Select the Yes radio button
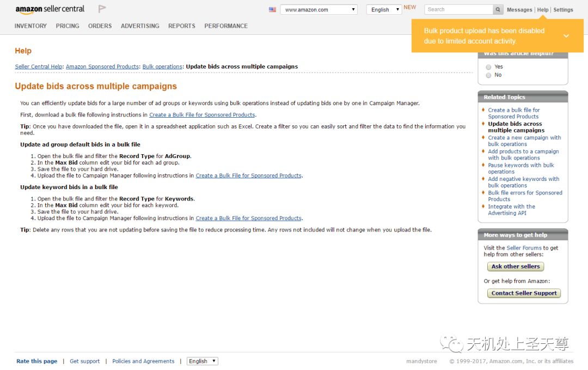This screenshot has height=370, width=588. coord(488,67)
